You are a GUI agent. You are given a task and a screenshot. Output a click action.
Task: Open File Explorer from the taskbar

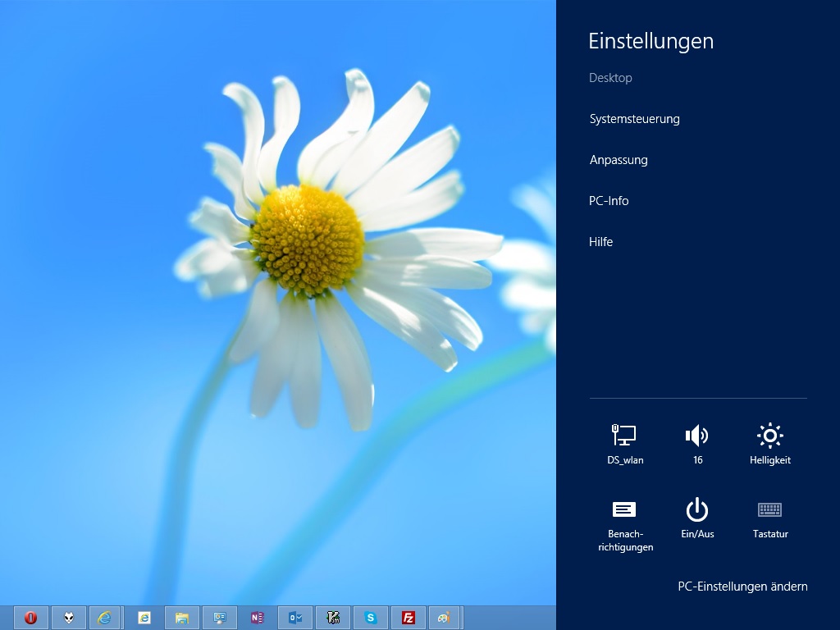coord(182,618)
